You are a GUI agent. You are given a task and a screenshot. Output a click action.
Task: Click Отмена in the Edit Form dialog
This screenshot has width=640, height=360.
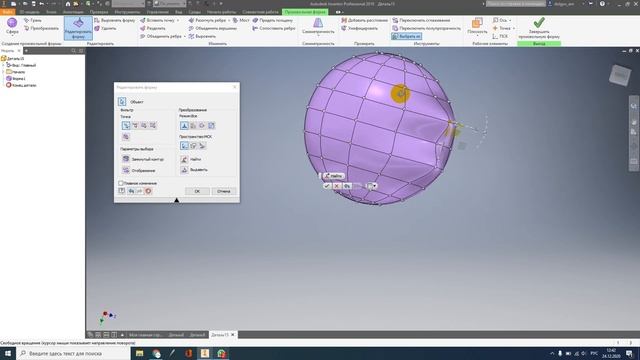[x=224, y=191]
